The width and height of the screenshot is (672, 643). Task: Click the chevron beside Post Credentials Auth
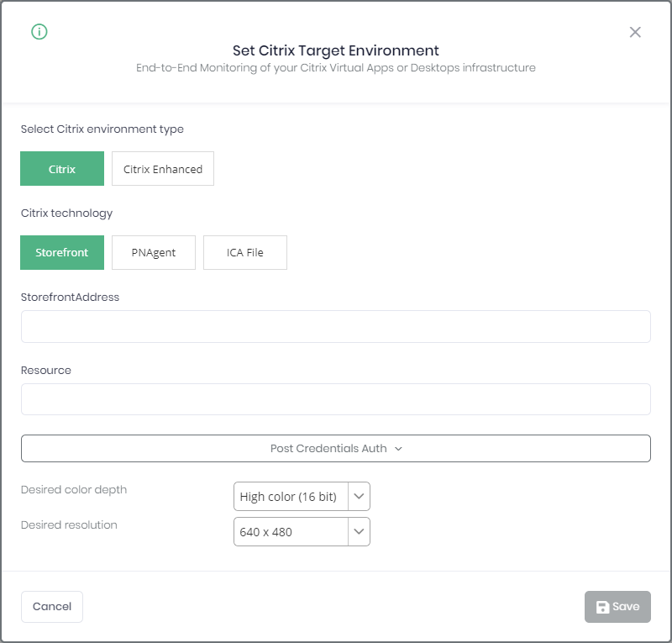(398, 449)
